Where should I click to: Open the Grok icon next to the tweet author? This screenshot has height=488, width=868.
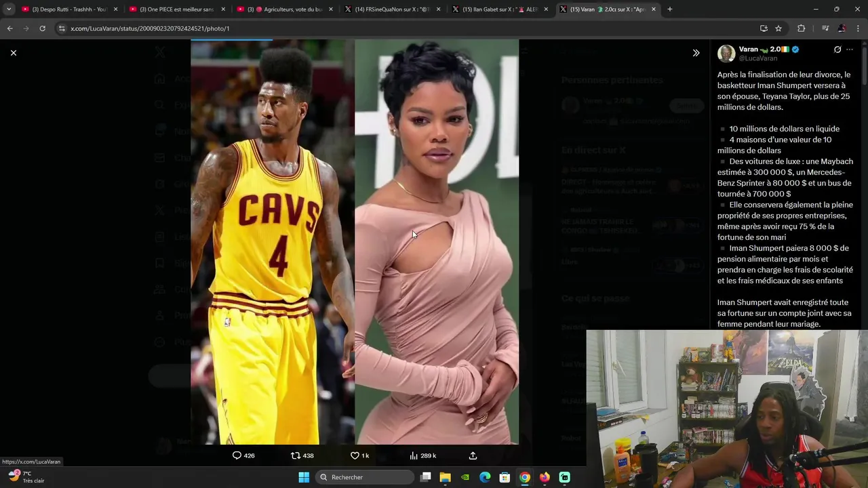coord(837,49)
